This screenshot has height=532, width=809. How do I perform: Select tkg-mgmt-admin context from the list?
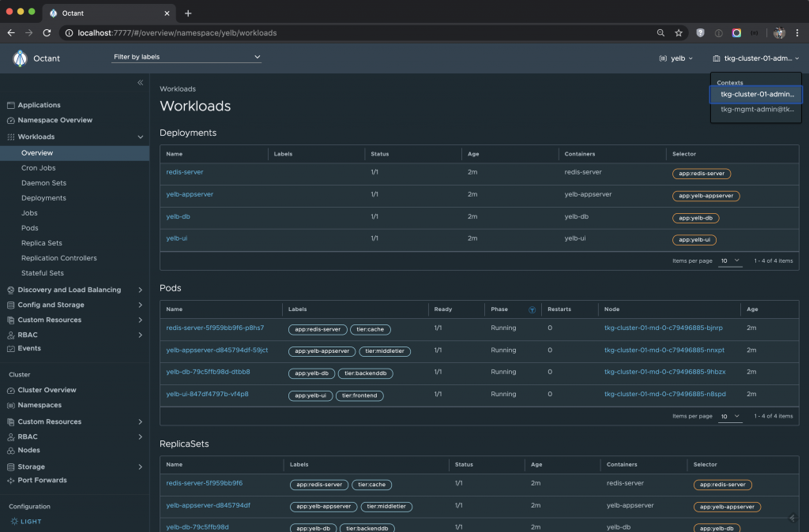tap(757, 110)
